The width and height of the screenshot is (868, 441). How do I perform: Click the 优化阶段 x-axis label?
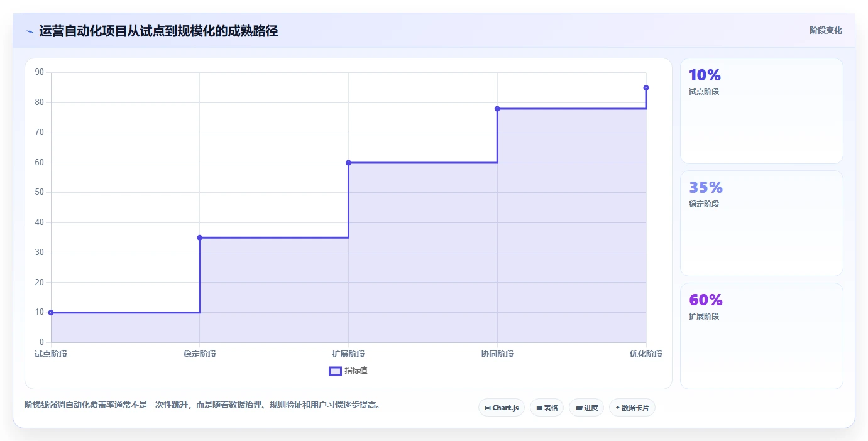coord(646,354)
